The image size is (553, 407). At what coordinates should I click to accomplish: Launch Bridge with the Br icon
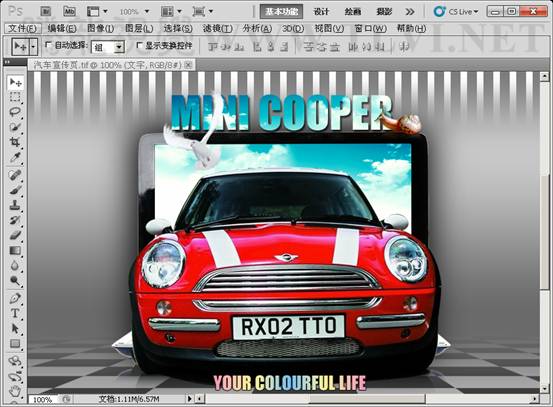45,12
